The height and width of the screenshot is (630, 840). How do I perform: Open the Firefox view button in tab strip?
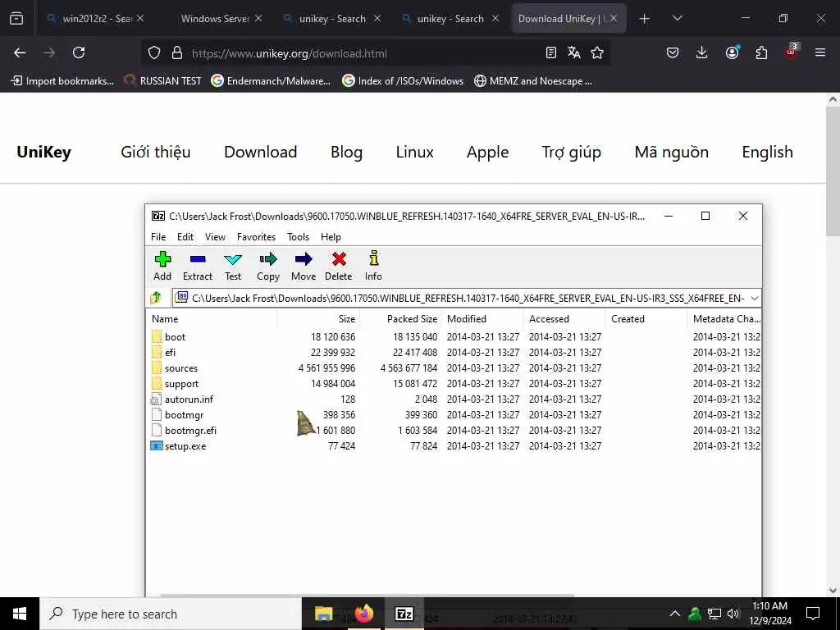[16, 18]
